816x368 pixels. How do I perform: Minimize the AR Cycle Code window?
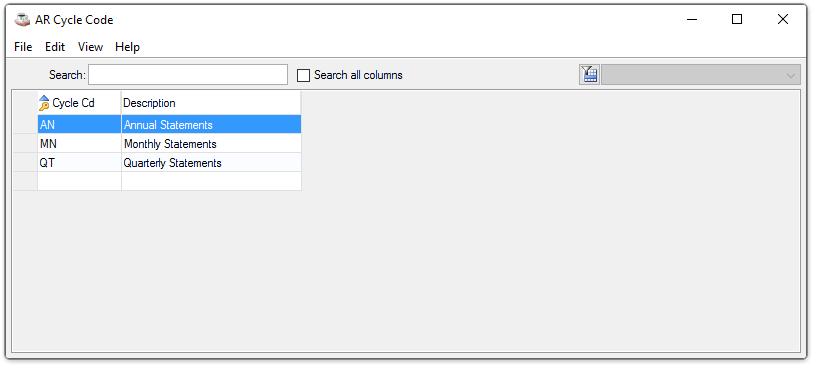tap(692, 19)
